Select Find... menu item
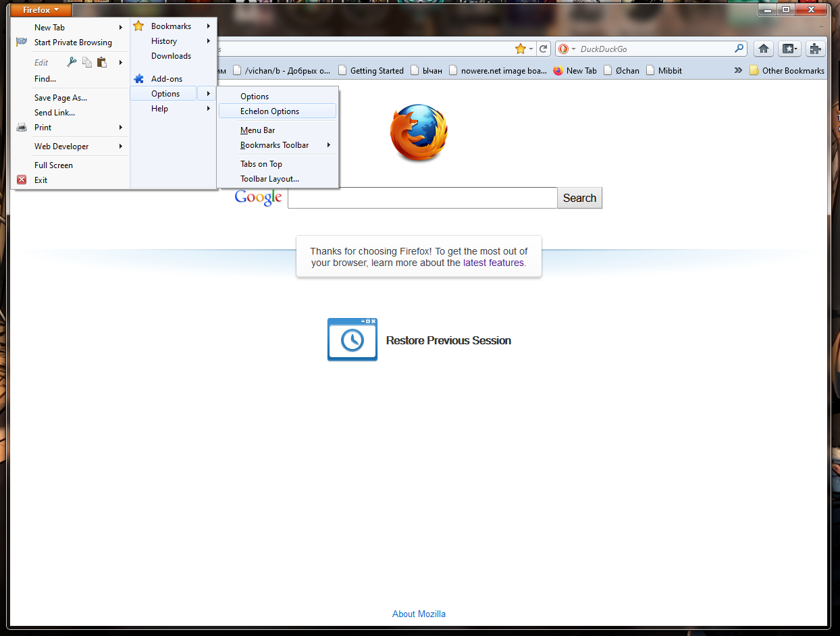 (x=71, y=79)
